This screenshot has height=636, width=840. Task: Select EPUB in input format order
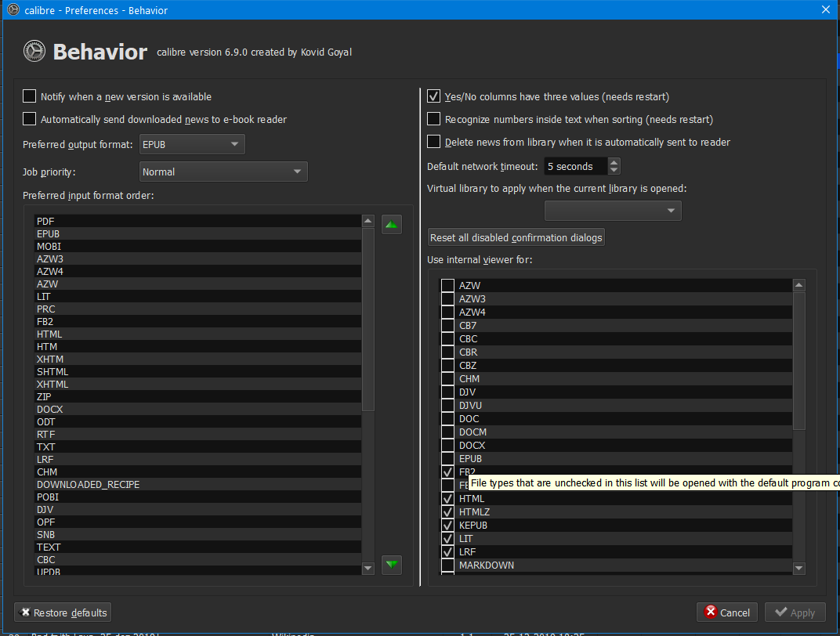197,234
